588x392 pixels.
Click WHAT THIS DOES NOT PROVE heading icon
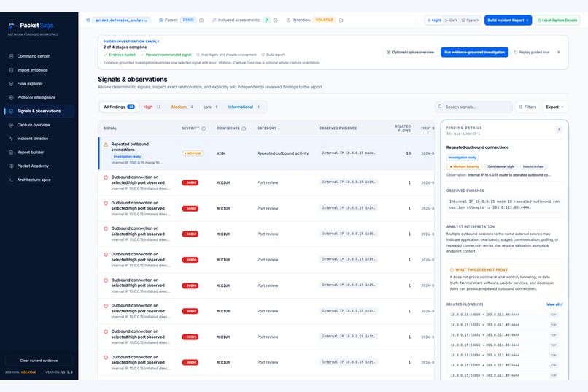click(x=452, y=269)
